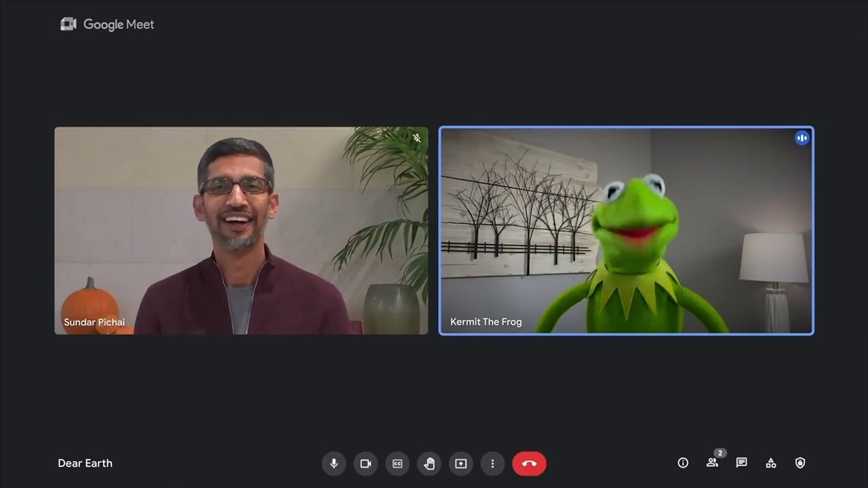The image size is (868, 488).
Task: Open host controls shield icon
Action: coord(800,463)
